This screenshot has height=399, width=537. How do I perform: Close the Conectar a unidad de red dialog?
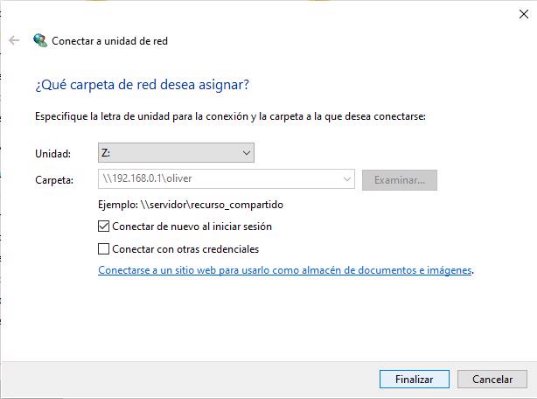(x=523, y=14)
